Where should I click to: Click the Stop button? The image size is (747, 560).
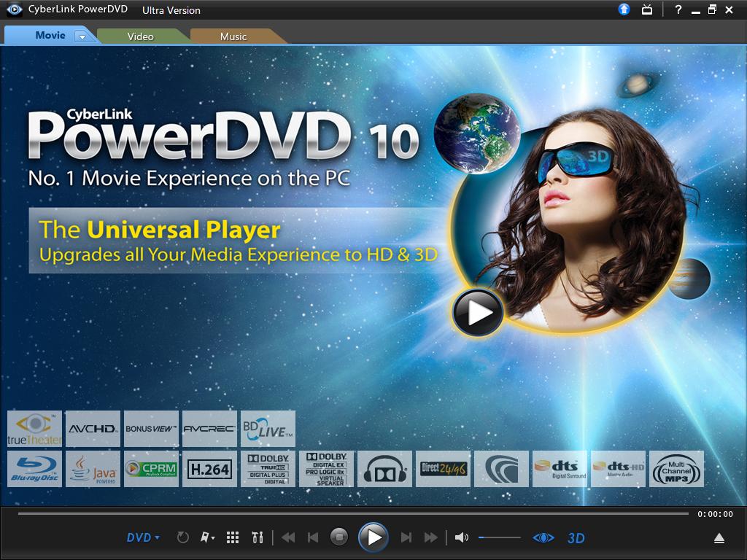pos(339,537)
